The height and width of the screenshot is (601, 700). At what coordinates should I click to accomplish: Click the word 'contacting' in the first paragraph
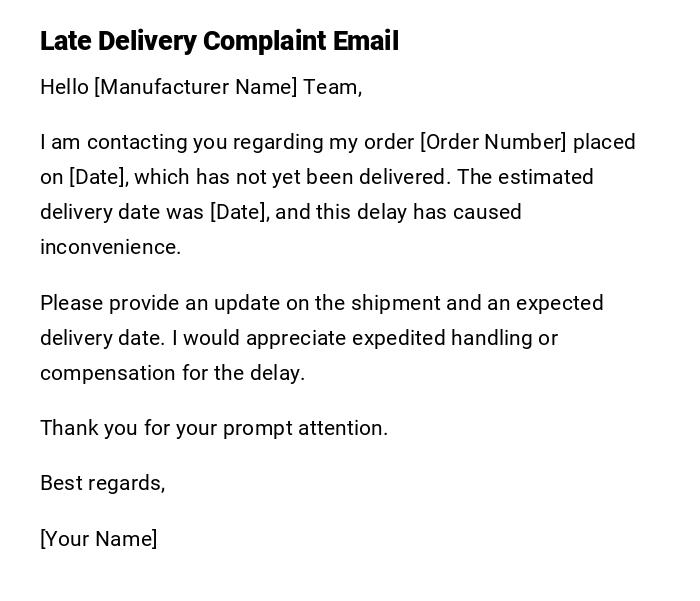pyautogui.click(x=136, y=142)
